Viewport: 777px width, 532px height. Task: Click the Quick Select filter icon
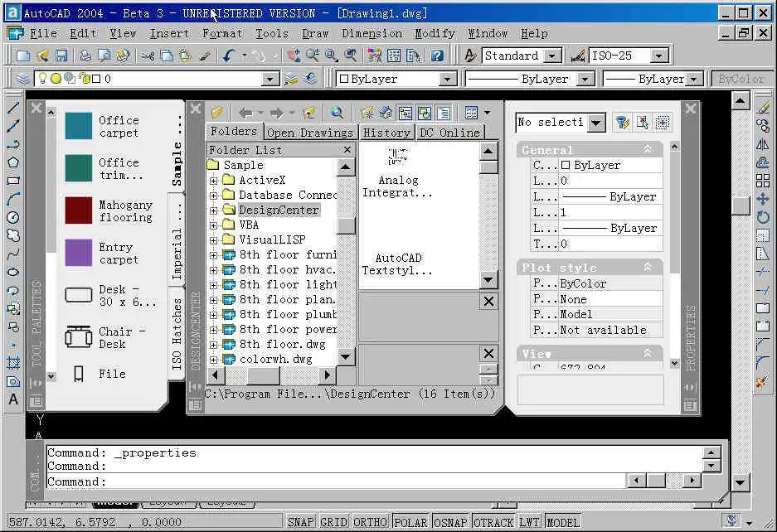click(621, 123)
